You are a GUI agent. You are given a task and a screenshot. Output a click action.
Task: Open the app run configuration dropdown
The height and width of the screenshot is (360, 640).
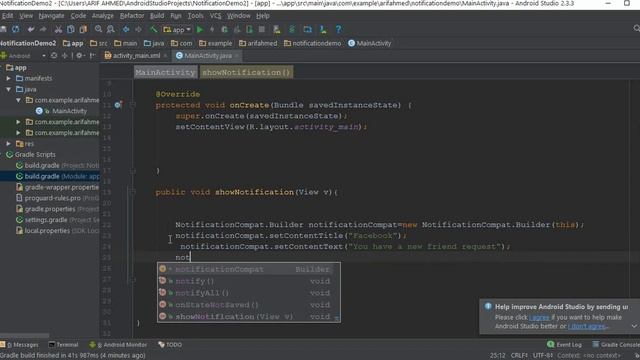tap(177, 29)
